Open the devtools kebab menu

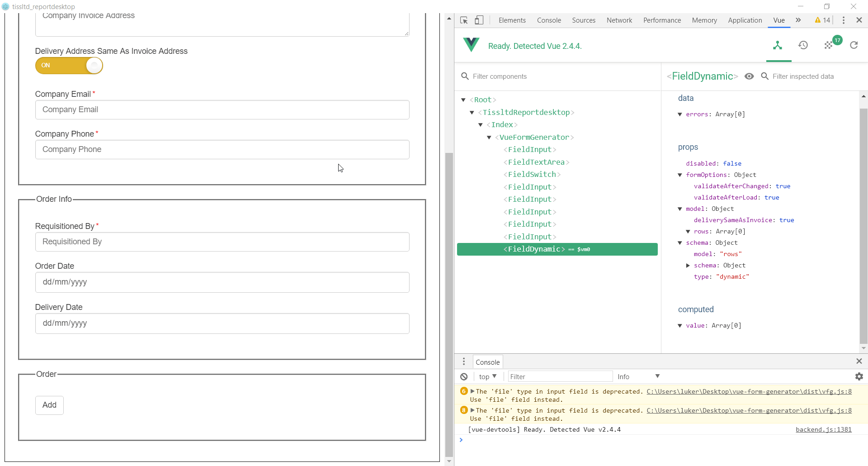click(x=843, y=20)
